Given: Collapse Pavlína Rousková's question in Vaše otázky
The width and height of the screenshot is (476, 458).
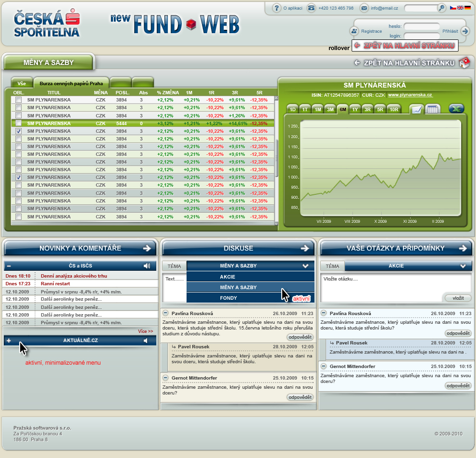Looking at the screenshot, I should [324, 313].
